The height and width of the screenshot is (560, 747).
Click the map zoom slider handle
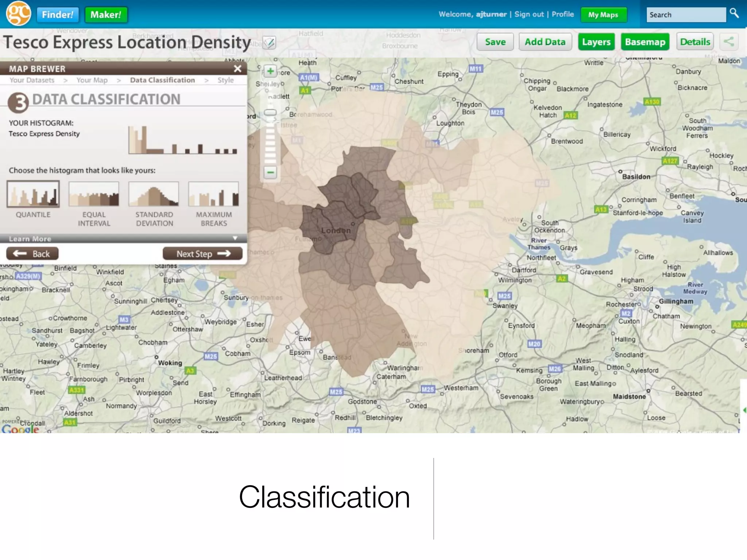pyautogui.click(x=270, y=112)
